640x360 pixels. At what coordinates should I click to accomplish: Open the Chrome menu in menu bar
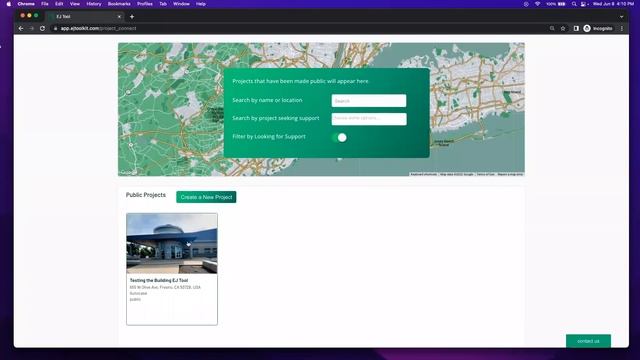click(26, 4)
